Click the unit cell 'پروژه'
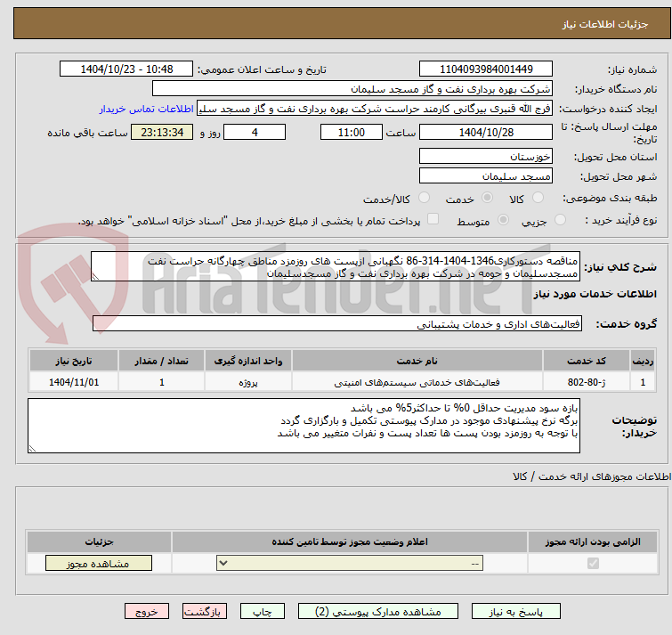This screenshot has height=635, width=672. pos(248,382)
